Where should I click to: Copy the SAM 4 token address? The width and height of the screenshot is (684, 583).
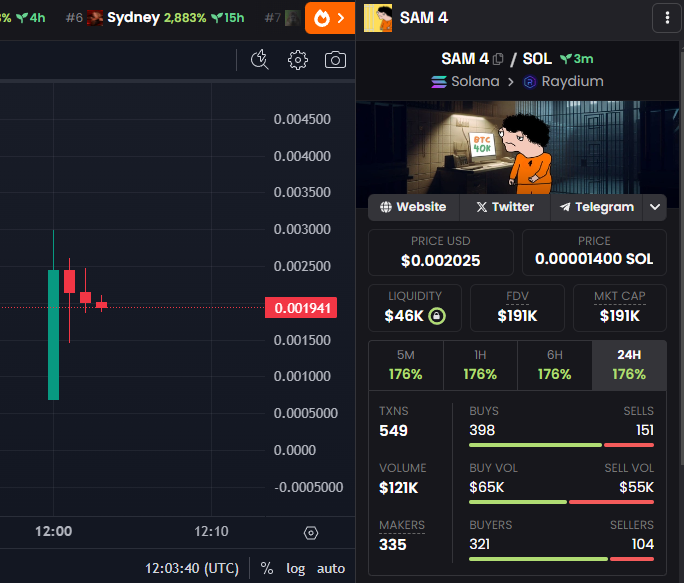(498, 59)
